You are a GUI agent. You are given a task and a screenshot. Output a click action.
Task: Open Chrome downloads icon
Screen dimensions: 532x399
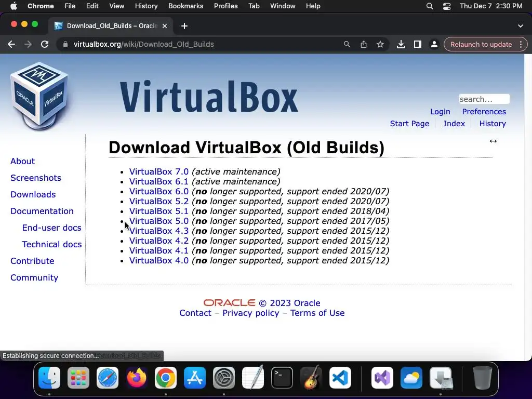(x=401, y=45)
